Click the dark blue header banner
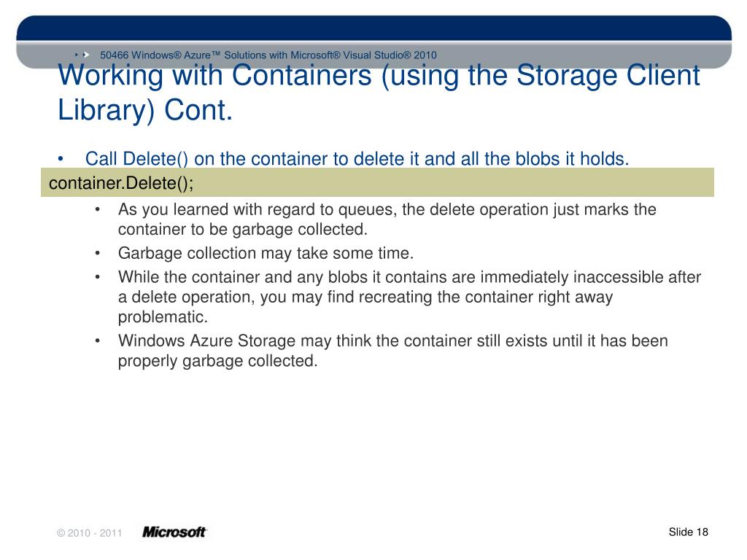 pyautogui.click(x=374, y=28)
